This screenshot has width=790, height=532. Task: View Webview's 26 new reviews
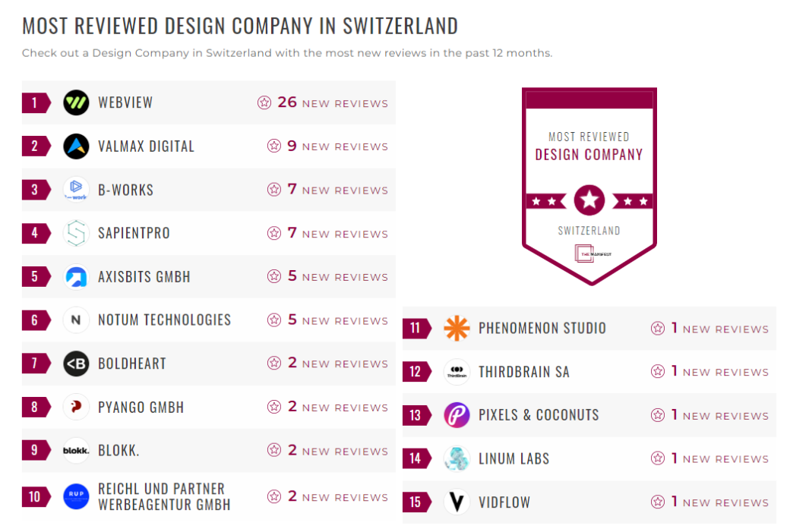323,102
